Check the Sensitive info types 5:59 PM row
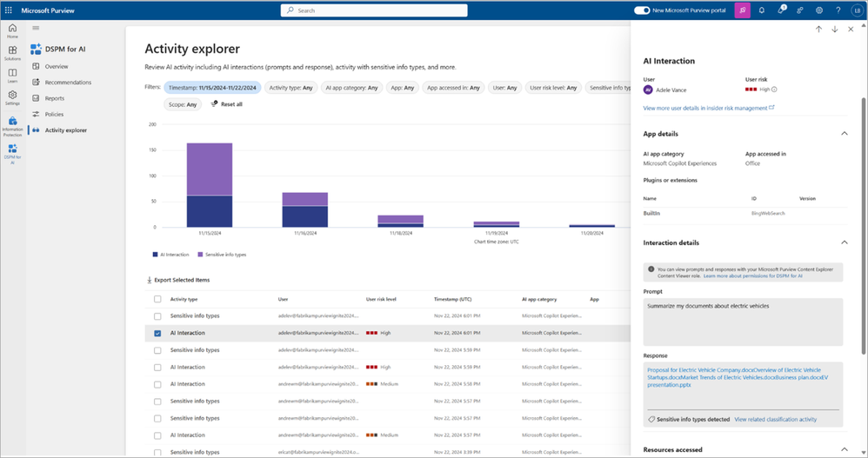Screen dimensions: 868x458 pyautogui.click(x=157, y=350)
